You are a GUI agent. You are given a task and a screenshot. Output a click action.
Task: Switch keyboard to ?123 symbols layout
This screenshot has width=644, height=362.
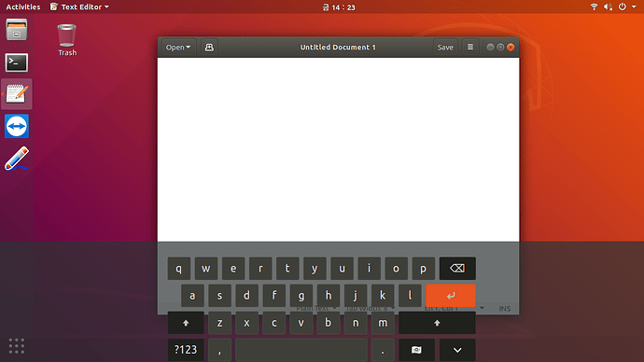[x=186, y=350]
